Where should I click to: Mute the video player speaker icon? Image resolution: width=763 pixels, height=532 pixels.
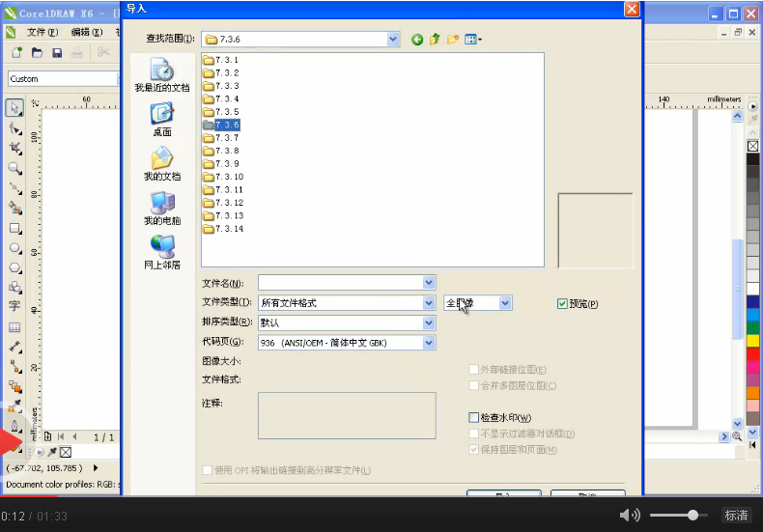tap(630, 515)
